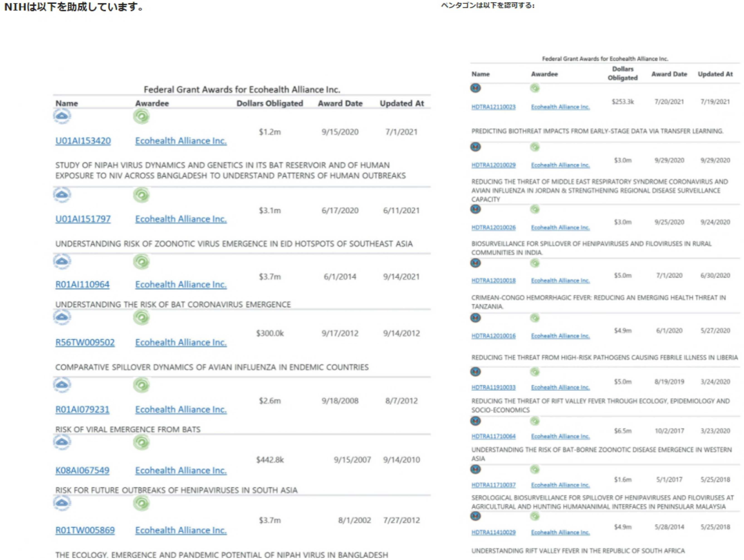Click green awardee logo in R01TW005869 row

[141, 504]
